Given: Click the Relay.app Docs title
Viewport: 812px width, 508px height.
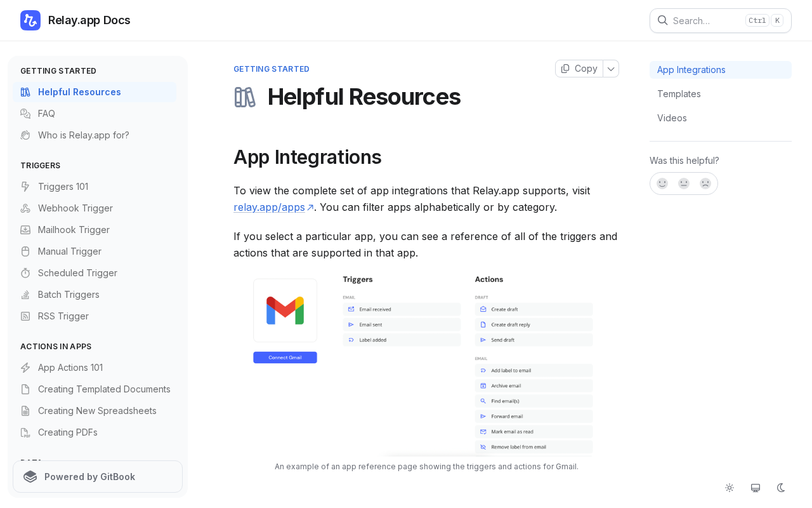Looking at the screenshot, I should point(89,20).
